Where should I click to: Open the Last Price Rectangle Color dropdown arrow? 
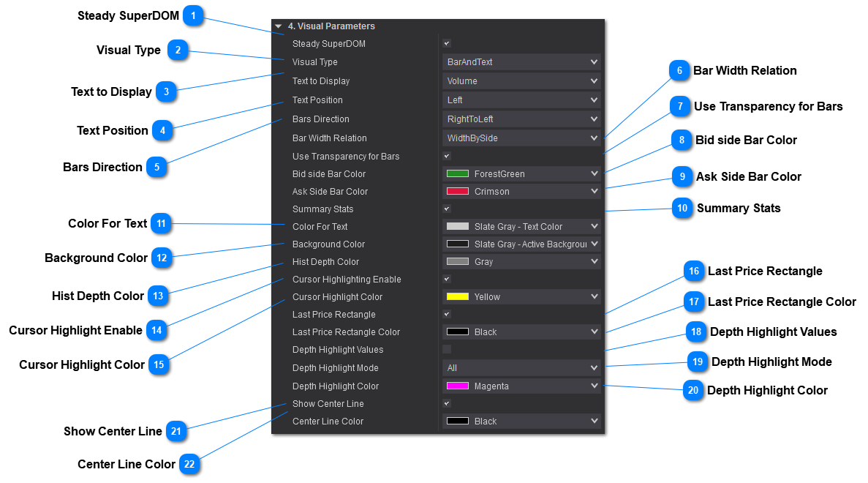point(594,332)
